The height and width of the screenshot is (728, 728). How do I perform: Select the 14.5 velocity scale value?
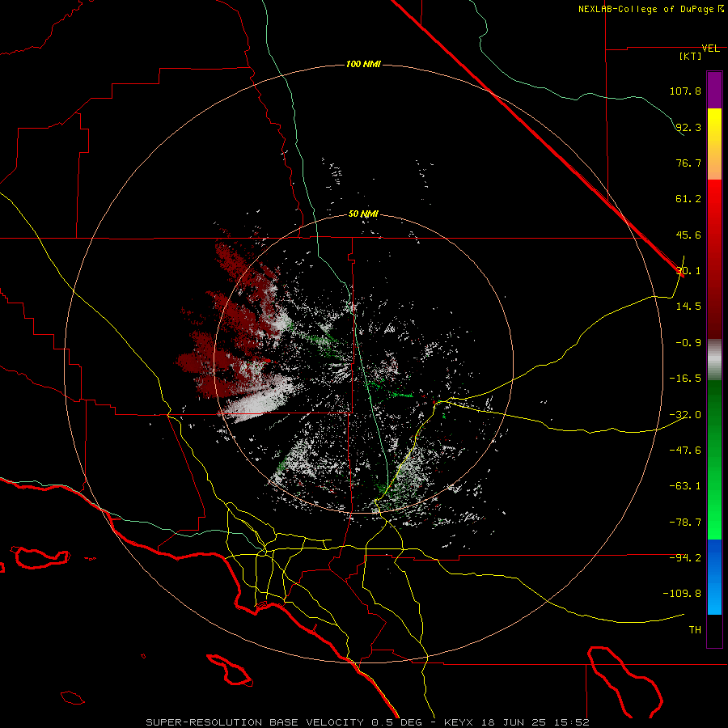click(x=688, y=307)
